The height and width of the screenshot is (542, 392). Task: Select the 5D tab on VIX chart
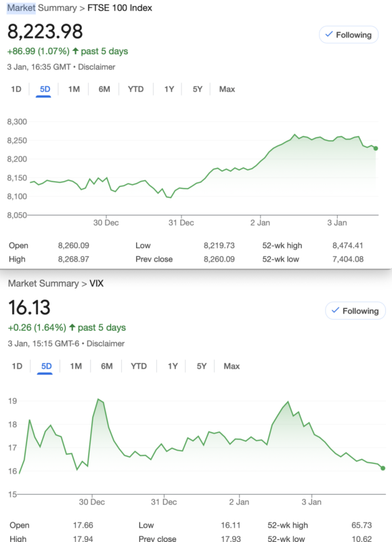[x=46, y=366]
